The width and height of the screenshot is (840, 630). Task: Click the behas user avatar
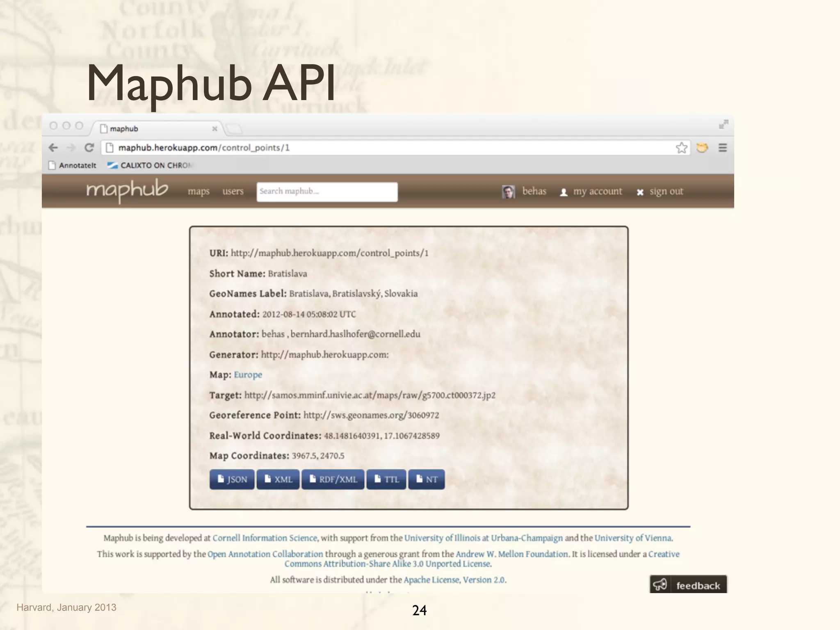[508, 192]
